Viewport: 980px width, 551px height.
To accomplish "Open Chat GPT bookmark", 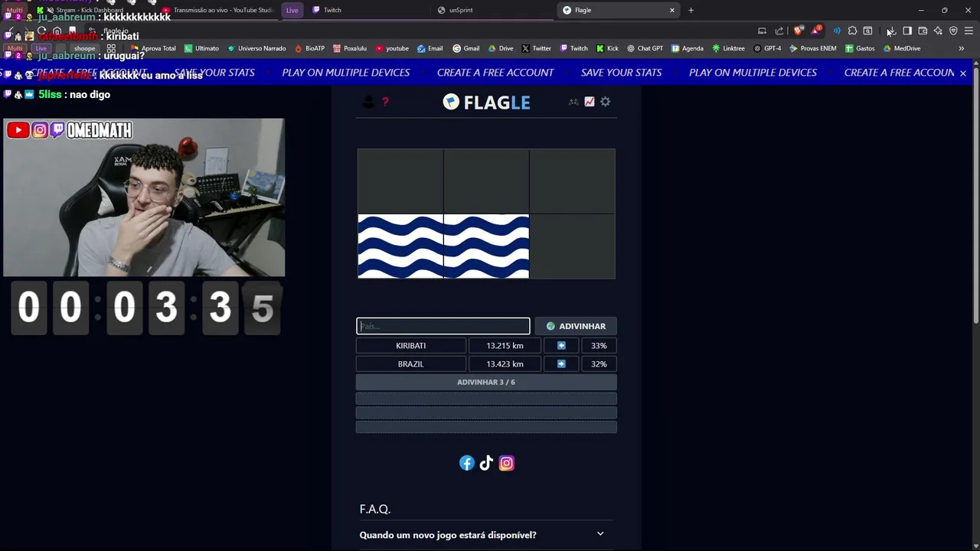I will (645, 48).
